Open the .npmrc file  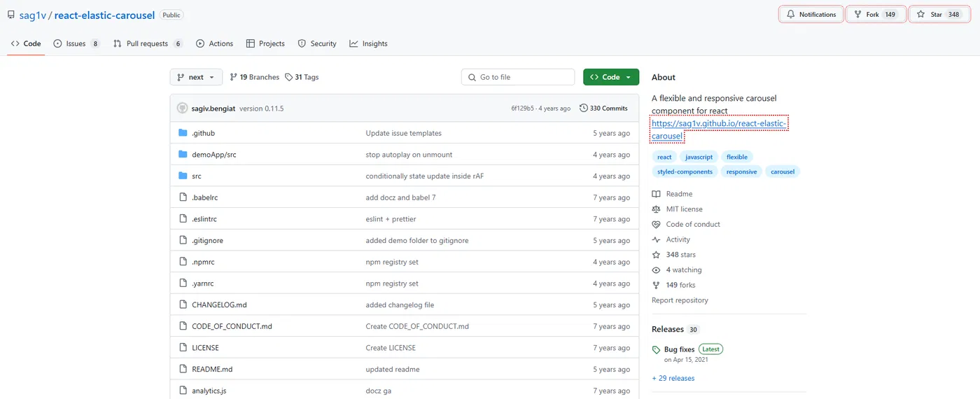point(203,262)
